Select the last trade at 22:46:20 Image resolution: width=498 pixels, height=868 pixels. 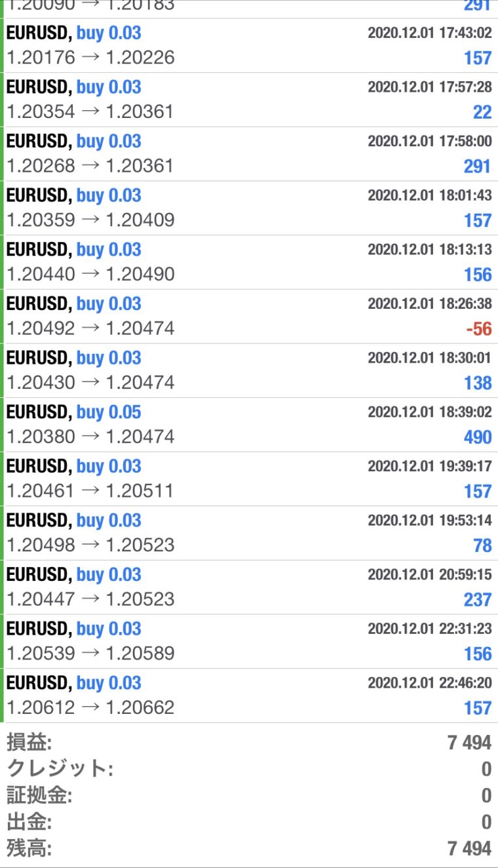(249, 696)
